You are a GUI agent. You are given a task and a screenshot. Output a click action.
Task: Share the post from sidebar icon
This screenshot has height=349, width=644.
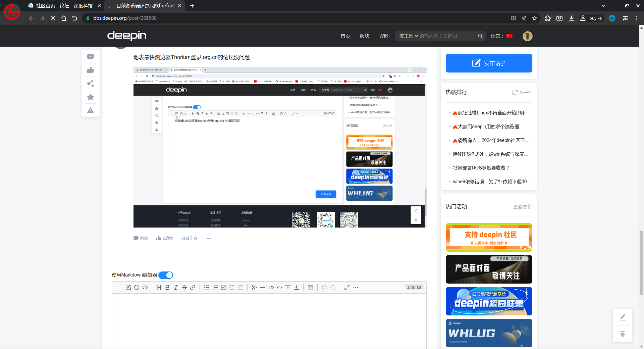click(x=91, y=84)
